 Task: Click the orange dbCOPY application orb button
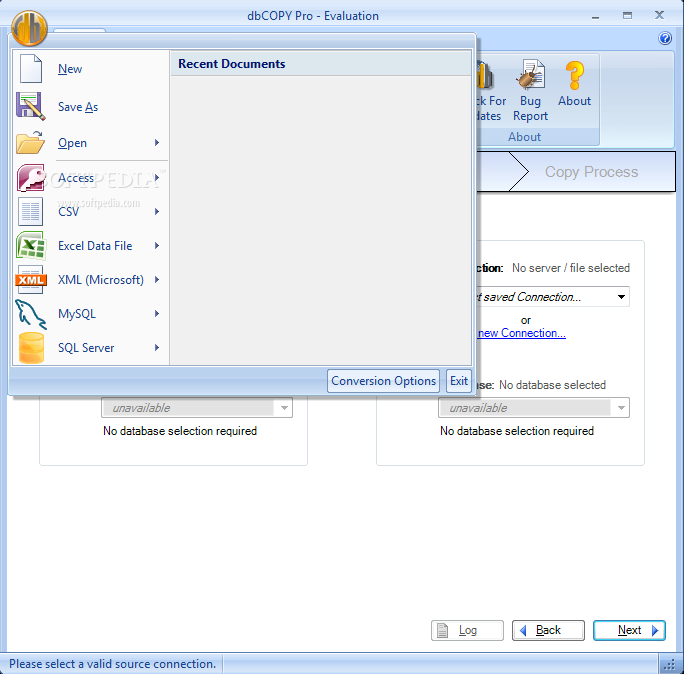click(x=29, y=28)
